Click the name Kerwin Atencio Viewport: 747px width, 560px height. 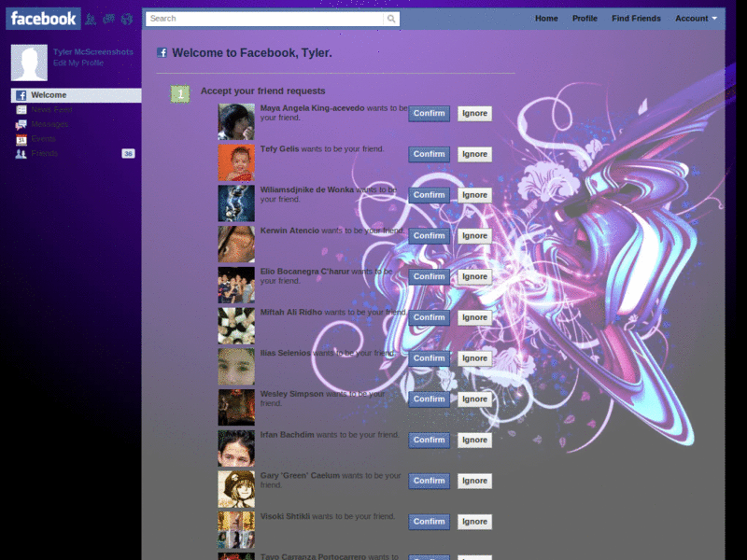(x=289, y=231)
